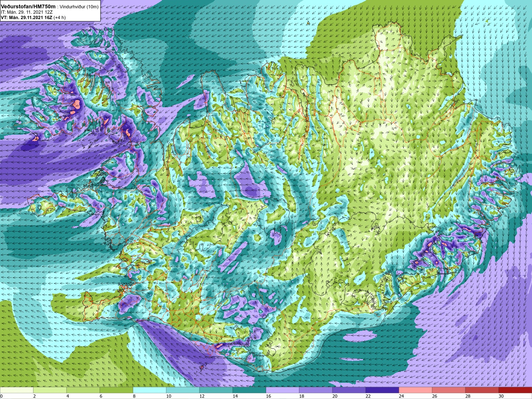Click the 'VT: Mán. 29.11.2021 16Z' line
Screen dimensions: 532x399
click(x=27, y=17)
